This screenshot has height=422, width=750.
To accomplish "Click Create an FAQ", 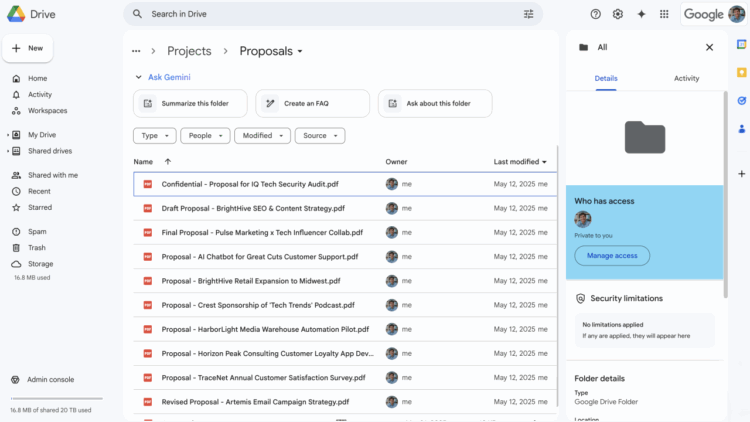I will [x=312, y=103].
